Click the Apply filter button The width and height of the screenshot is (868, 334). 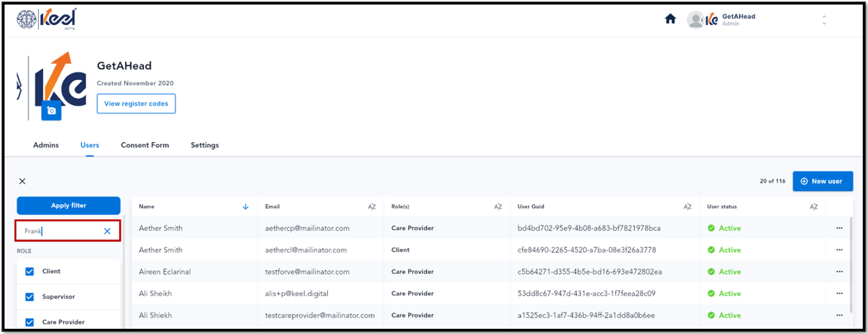69,206
